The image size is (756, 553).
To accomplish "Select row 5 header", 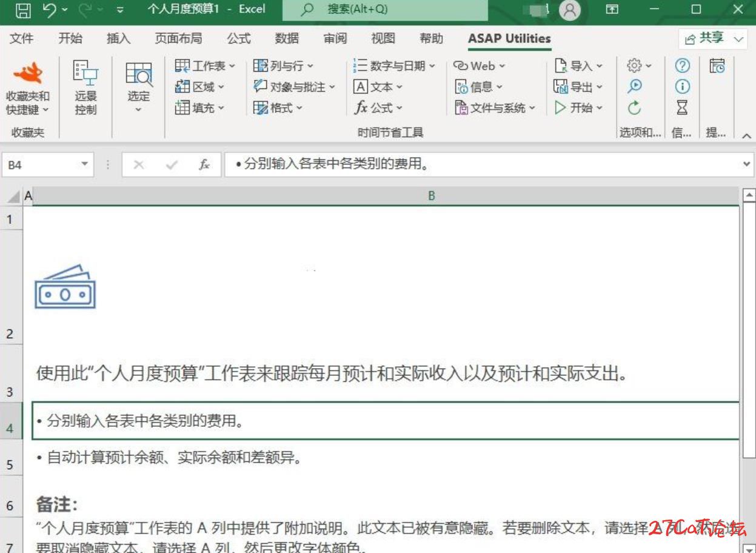I will click(x=11, y=457).
